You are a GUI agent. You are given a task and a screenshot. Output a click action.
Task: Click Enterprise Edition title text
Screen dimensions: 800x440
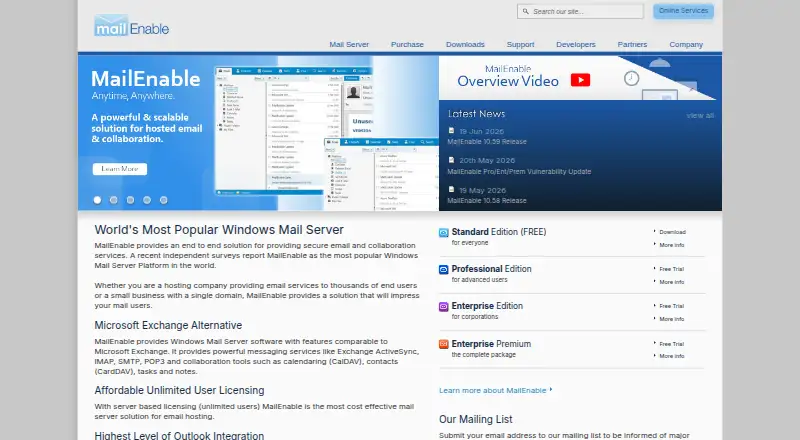click(487, 306)
